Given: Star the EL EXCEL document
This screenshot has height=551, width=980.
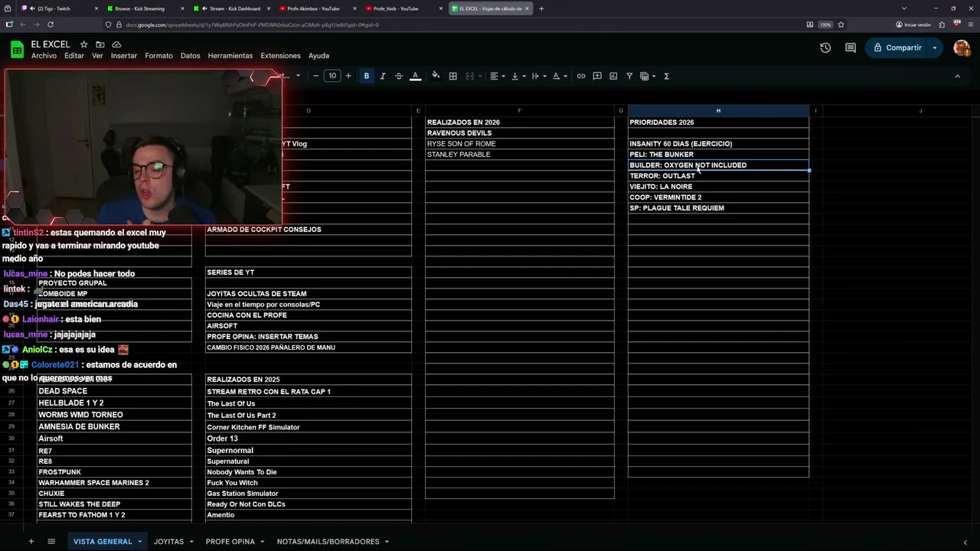Looking at the screenshot, I should (x=84, y=44).
